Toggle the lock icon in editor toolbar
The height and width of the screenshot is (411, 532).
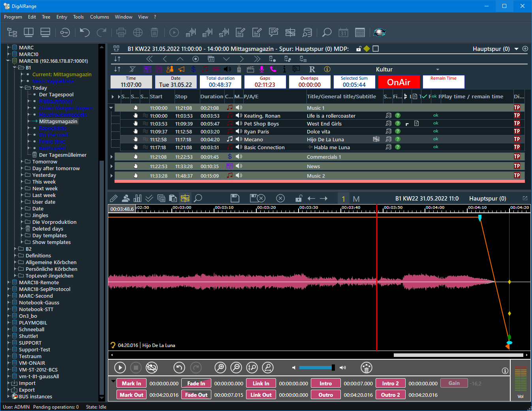[x=299, y=198]
